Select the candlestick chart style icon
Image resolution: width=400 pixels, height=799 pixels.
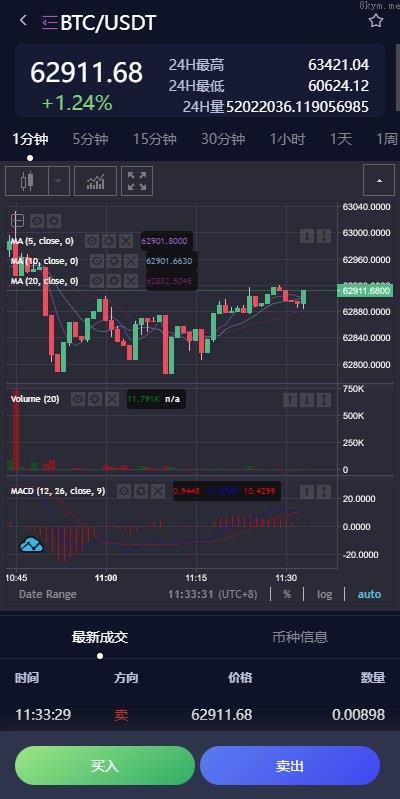pos(26,181)
